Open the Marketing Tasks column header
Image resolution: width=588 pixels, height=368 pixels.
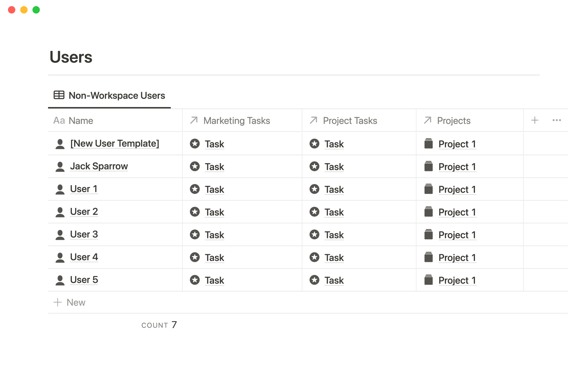[236, 121]
